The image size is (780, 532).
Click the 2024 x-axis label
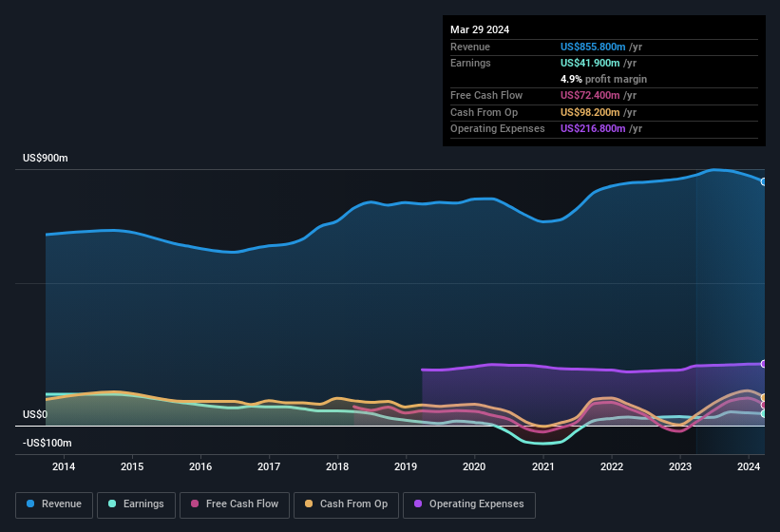[749, 466]
